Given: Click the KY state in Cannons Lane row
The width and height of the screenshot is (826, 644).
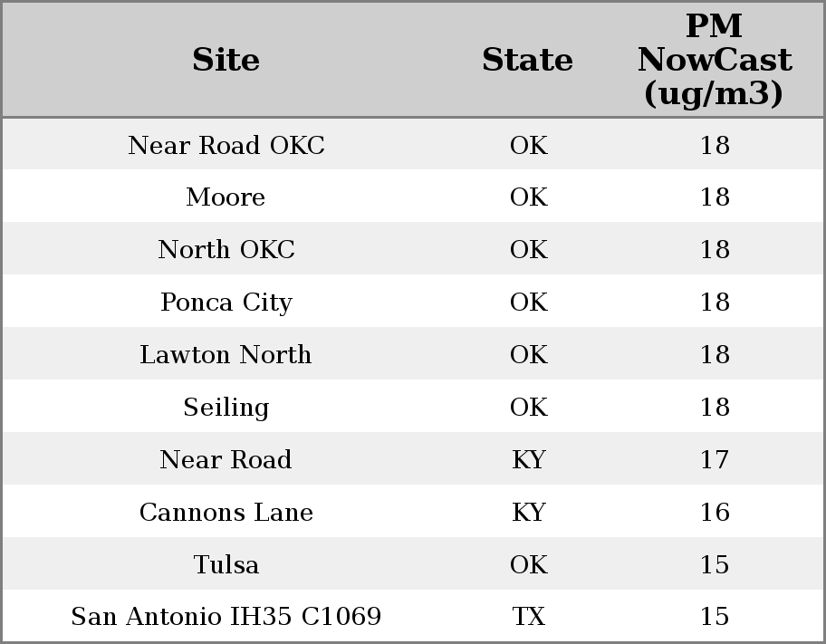Looking at the screenshot, I should [x=528, y=513].
